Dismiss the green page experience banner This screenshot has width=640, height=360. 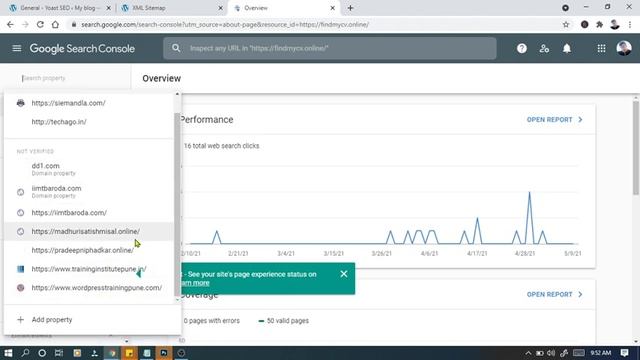click(x=344, y=274)
